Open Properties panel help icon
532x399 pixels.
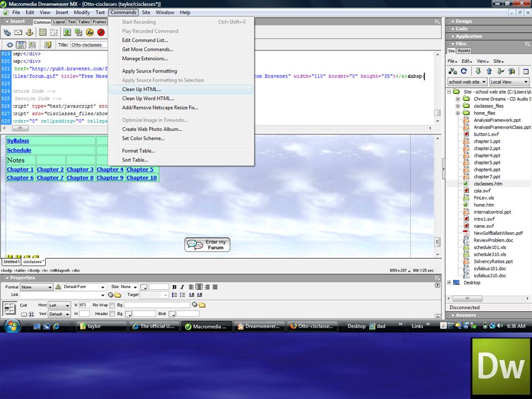tap(437, 285)
